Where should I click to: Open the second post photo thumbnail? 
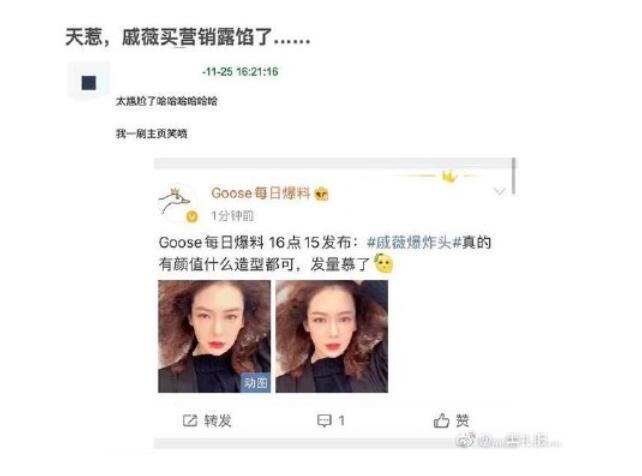coord(332,336)
